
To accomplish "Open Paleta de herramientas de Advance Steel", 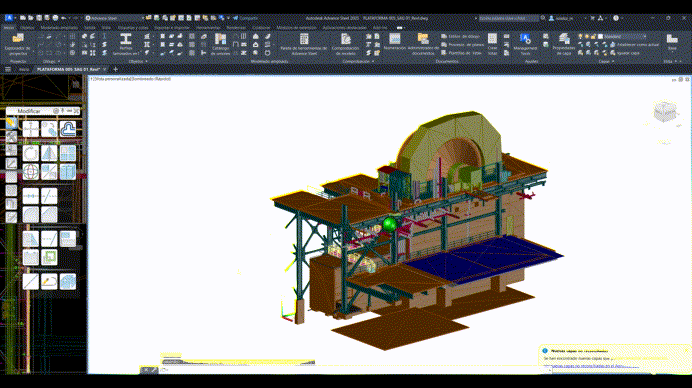I will click(x=304, y=44).
